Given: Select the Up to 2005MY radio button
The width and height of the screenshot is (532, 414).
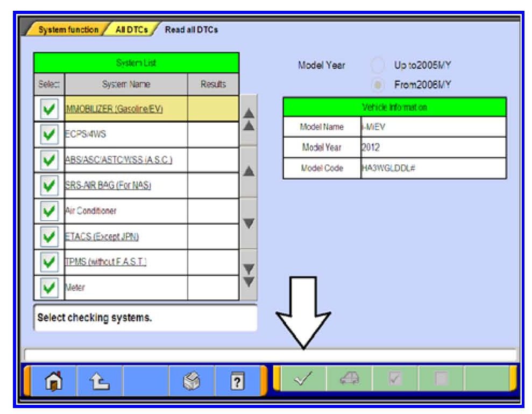Looking at the screenshot, I should [x=378, y=66].
